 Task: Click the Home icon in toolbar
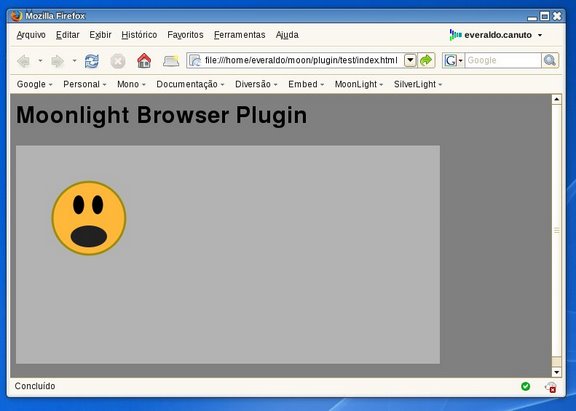(x=144, y=61)
